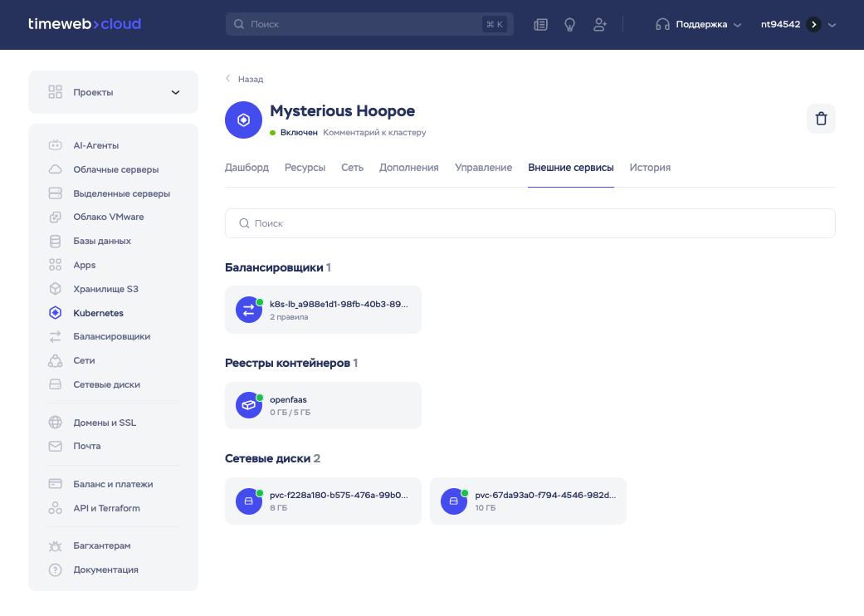This screenshot has width=864, height=616.
Task: Go back via the Назад link
Action: [x=245, y=80]
